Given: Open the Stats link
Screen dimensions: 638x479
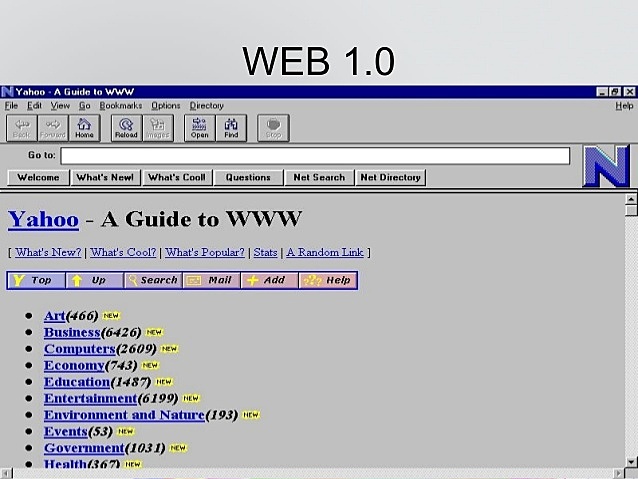Looking at the screenshot, I should click(x=265, y=252).
